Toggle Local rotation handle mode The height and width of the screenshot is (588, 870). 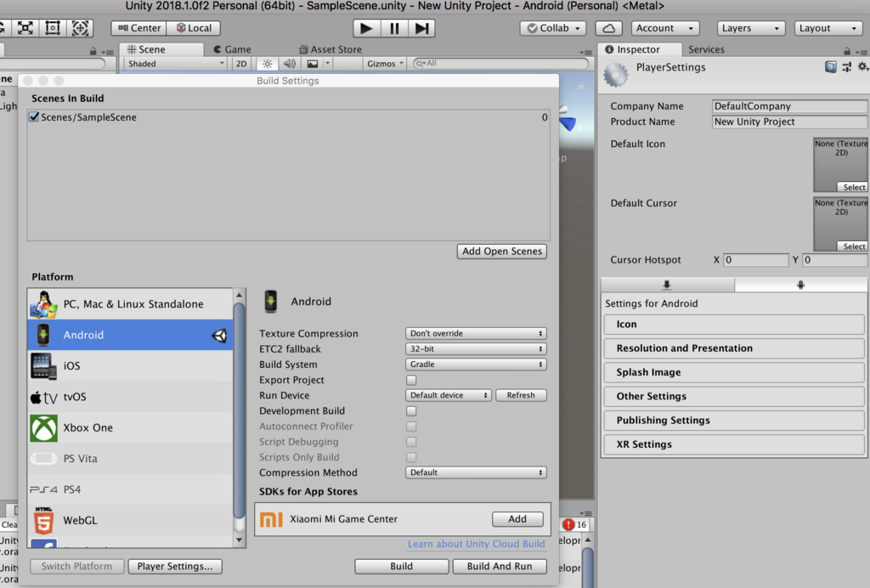tap(194, 28)
